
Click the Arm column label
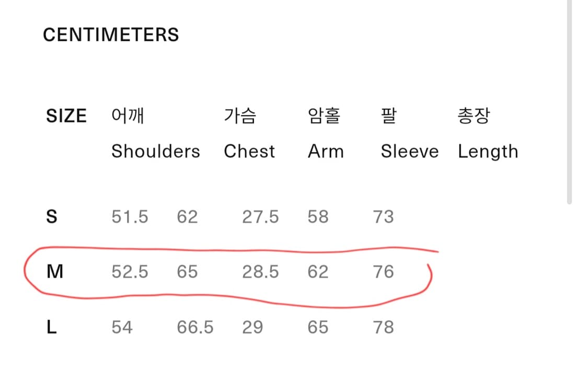[326, 151]
